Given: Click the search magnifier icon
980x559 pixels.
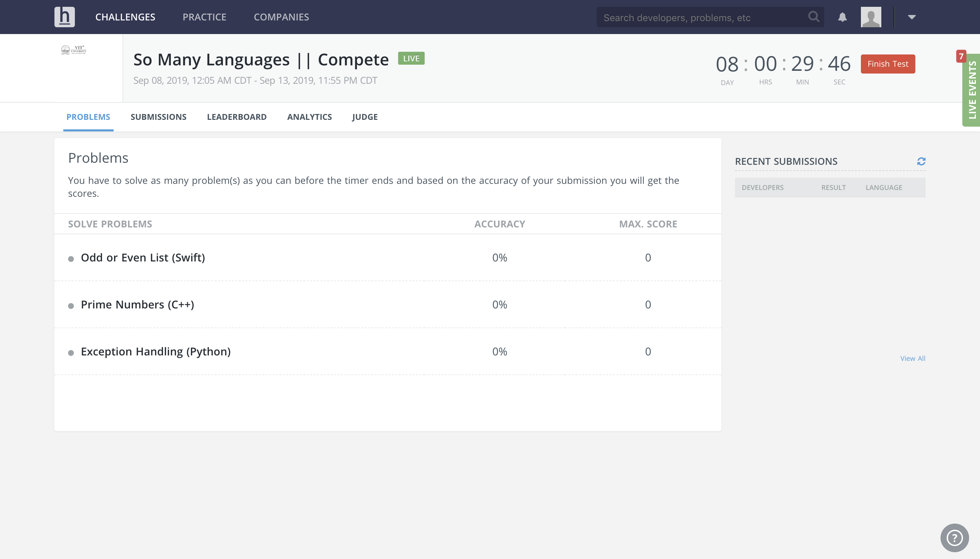Looking at the screenshot, I should pyautogui.click(x=813, y=17).
